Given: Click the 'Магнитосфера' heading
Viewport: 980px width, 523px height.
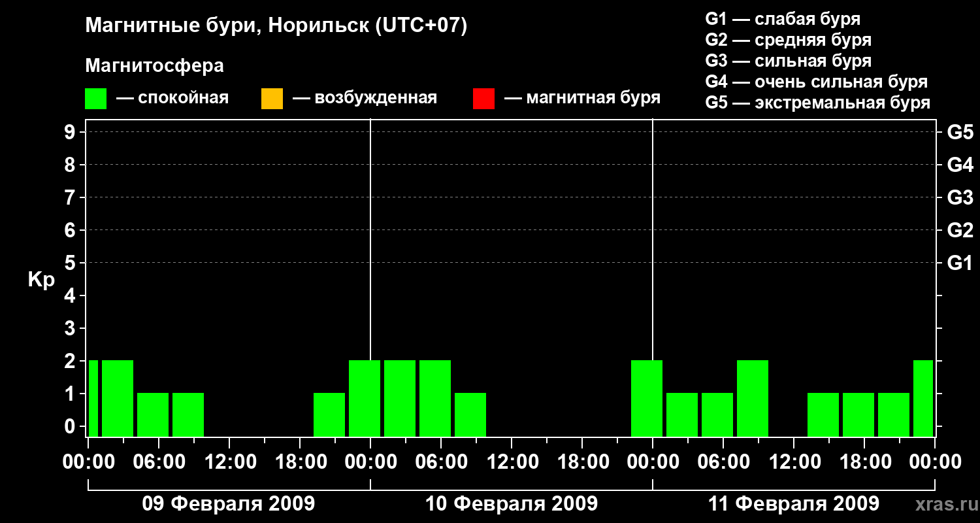Looking at the screenshot, I should tap(154, 66).
